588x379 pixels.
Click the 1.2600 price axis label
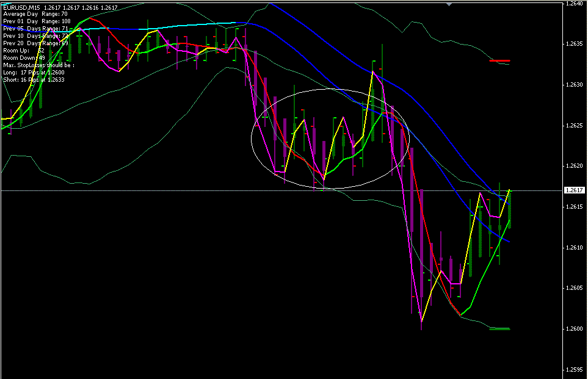(574, 329)
